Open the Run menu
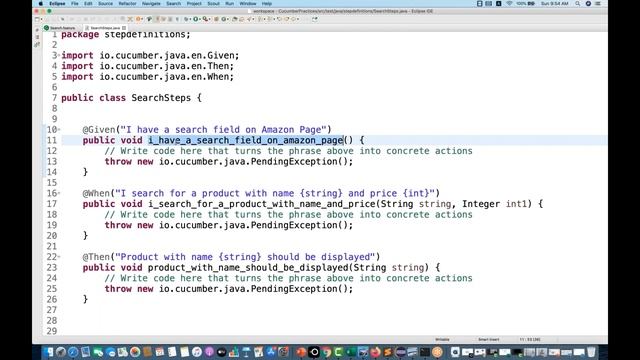The image size is (640, 360). pos(229,3)
